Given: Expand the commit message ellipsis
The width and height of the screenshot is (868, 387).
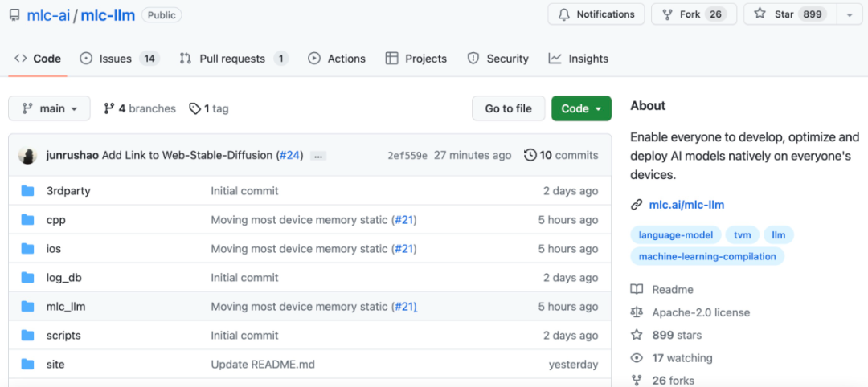Looking at the screenshot, I should click(318, 156).
